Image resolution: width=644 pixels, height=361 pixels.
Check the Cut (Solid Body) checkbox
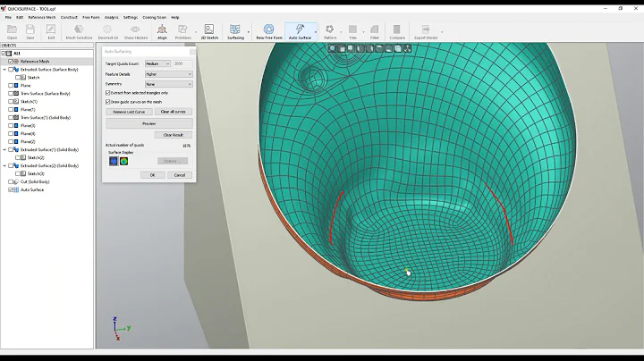click(11, 181)
